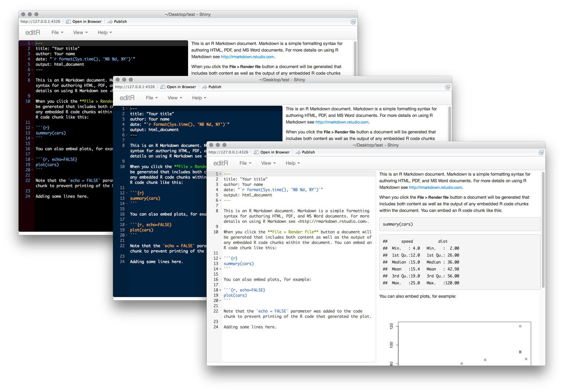Click 'You can also embed plots' in front preview
The height and width of the screenshot is (392, 564).
point(418,297)
